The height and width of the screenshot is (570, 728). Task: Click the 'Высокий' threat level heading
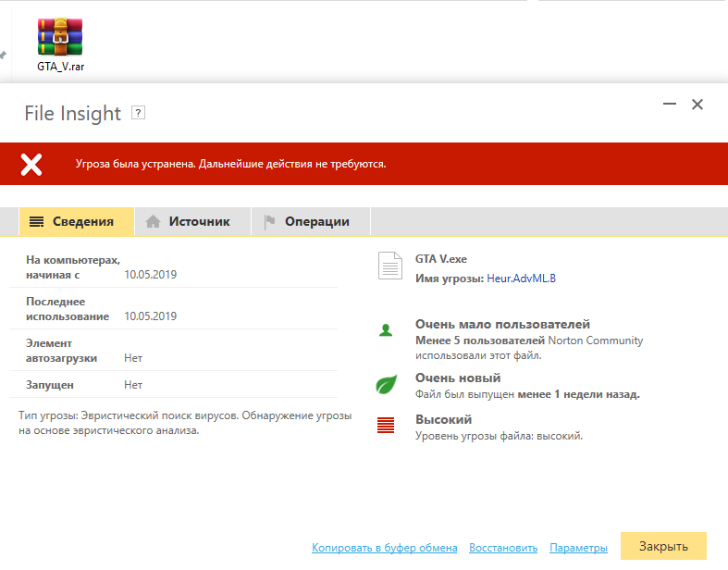tap(443, 419)
